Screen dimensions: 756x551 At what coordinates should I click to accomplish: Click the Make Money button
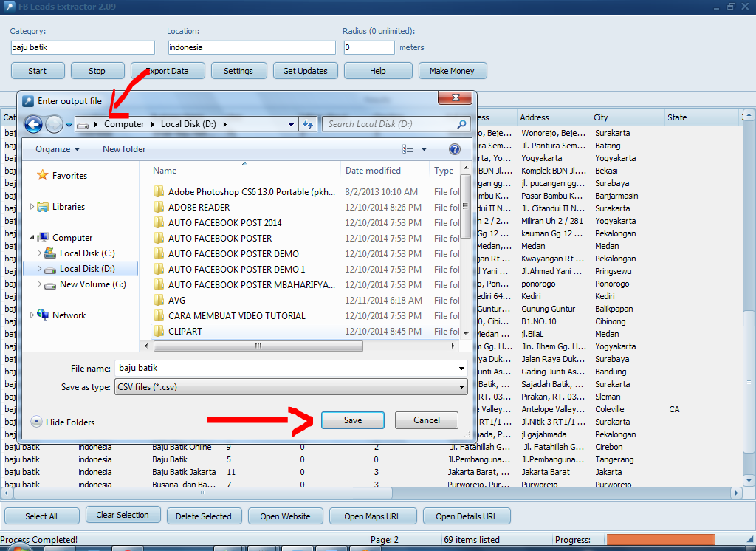[453, 71]
